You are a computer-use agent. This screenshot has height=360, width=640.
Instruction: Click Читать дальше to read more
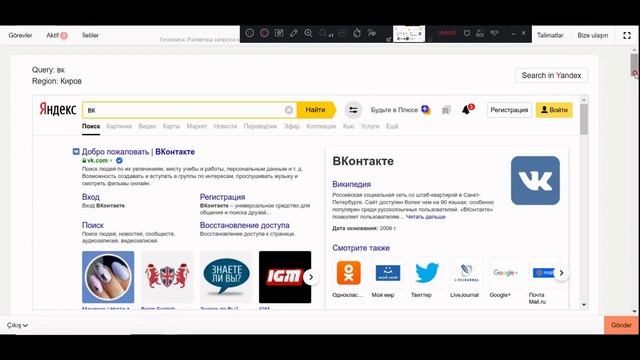point(425,217)
